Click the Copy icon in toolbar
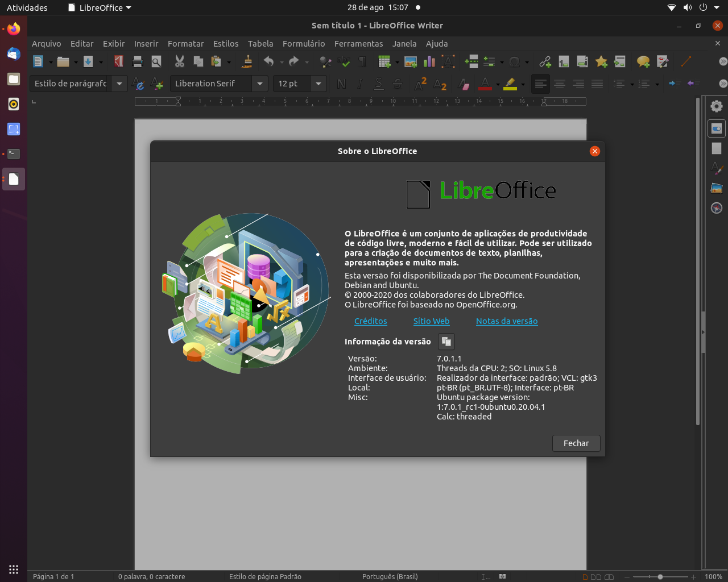Image resolution: width=728 pixels, height=582 pixels. (x=198, y=61)
